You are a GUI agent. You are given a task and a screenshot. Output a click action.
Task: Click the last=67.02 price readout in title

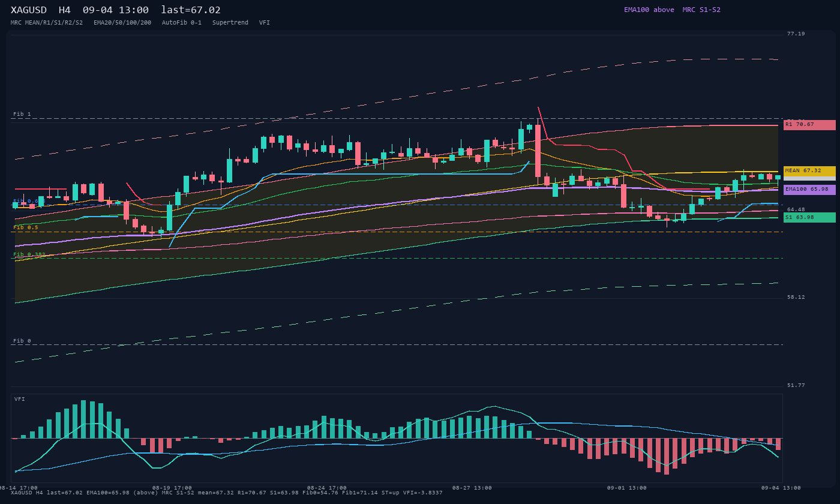191,10
